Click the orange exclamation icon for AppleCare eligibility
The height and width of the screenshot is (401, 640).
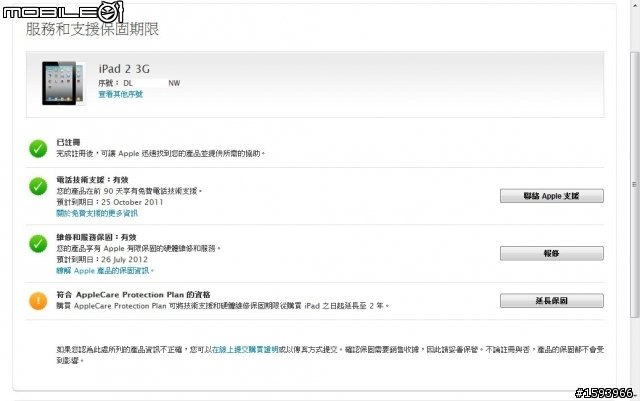(x=38, y=301)
